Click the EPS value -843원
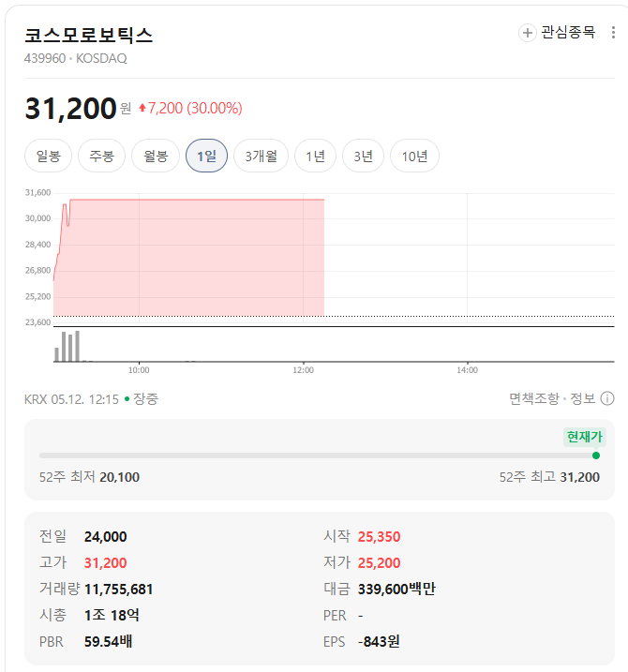Screen dimensions: 628x672 point(379,642)
